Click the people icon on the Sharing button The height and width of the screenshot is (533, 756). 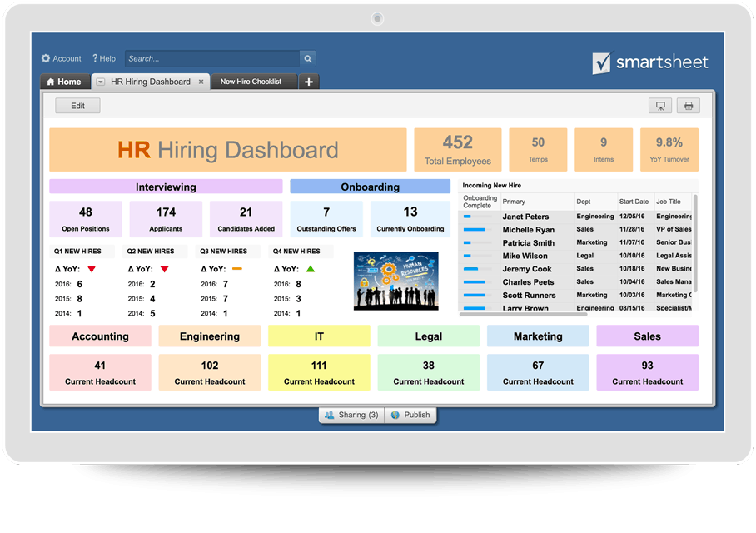[329, 415]
